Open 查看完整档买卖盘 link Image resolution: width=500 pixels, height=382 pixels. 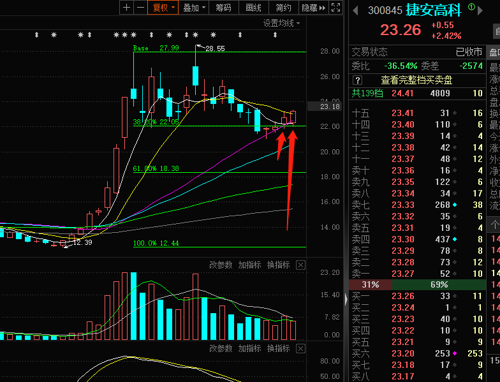[416, 80]
